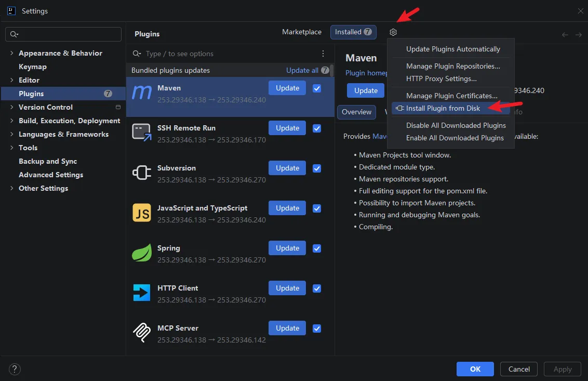Click the MCP Server plugin icon
The width and height of the screenshot is (588, 381).
[142, 333]
